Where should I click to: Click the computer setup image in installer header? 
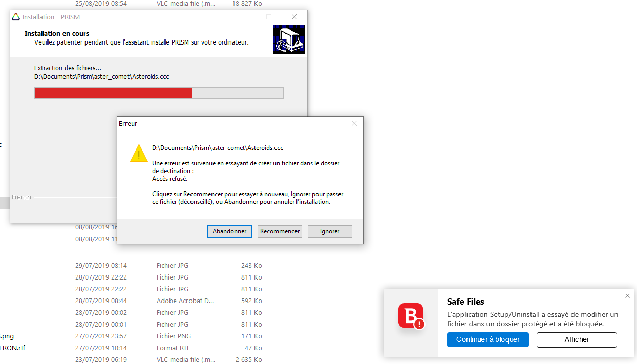point(289,40)
